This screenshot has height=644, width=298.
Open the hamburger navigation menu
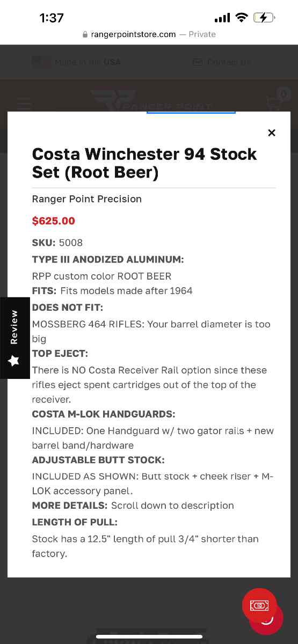pos(24,103)
